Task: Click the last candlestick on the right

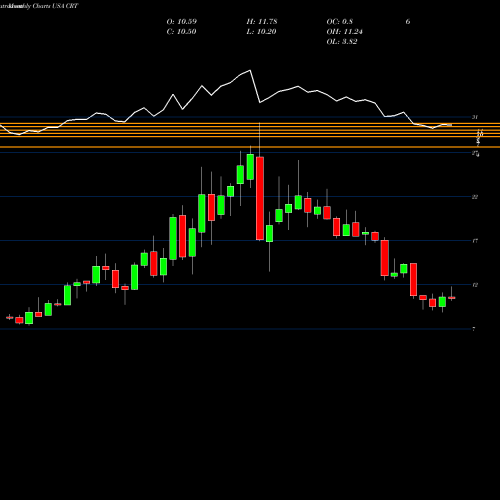Action: point(452,297)
